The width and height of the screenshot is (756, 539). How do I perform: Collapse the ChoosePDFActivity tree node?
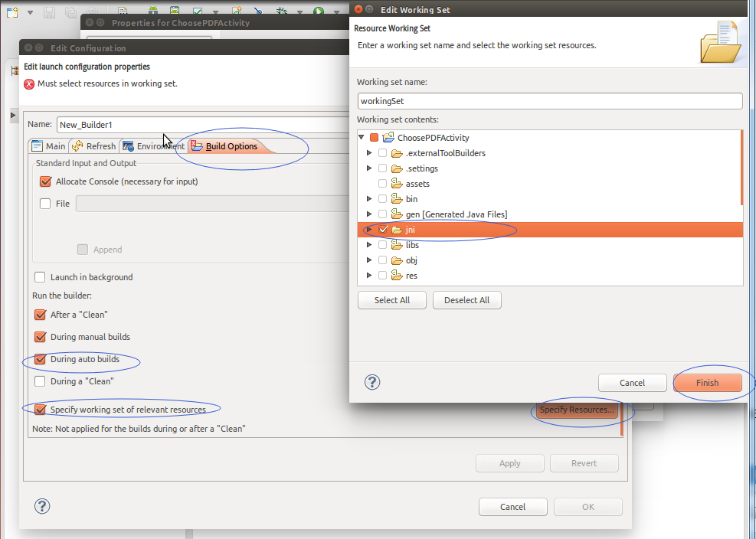(x=361, y=137)
